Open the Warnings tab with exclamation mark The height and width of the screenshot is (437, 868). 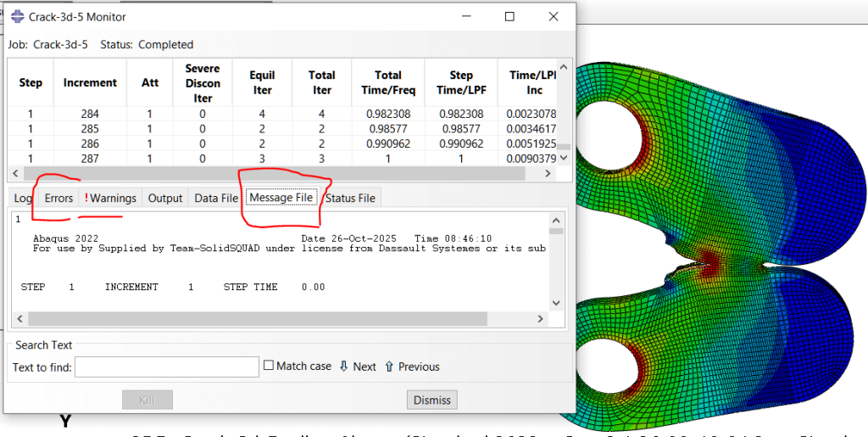point(111,198)
